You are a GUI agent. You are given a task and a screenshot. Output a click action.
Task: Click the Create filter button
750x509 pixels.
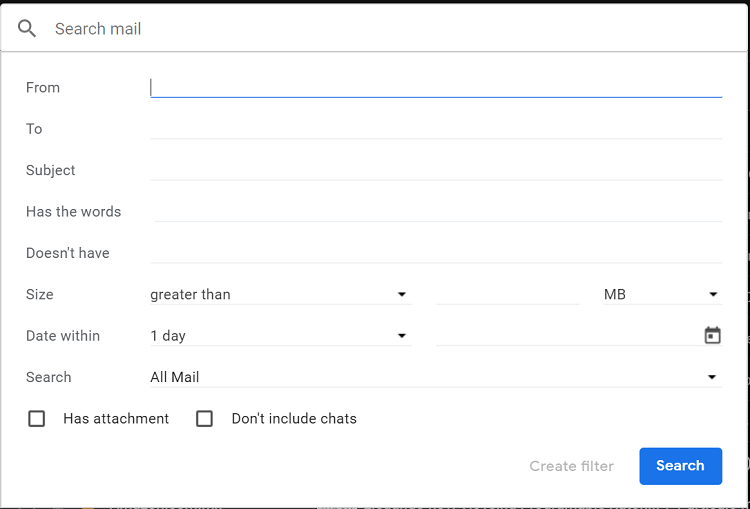[x=571, y=466]
